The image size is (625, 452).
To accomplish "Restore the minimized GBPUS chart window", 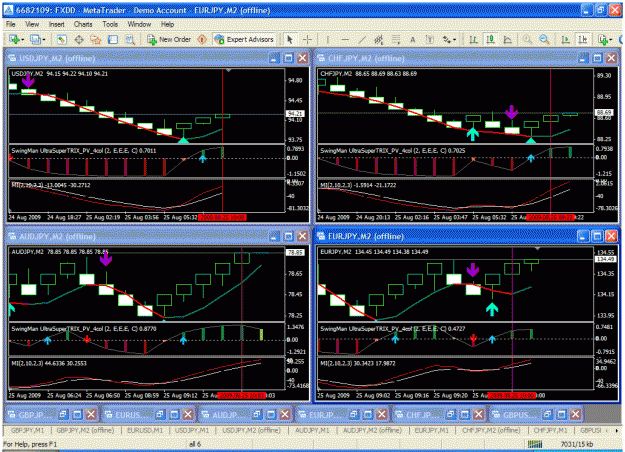I will pyautogui.click(x=547, y=415).
